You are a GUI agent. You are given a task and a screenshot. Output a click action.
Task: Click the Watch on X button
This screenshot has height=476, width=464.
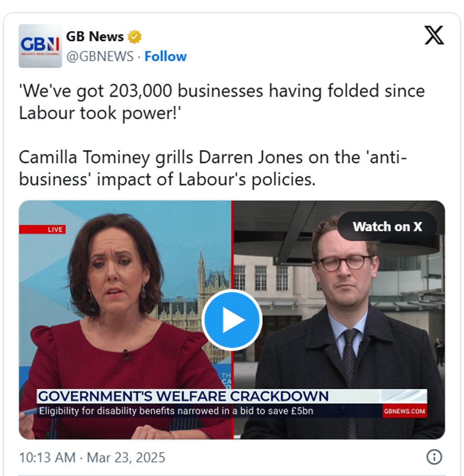coord(387,227)
